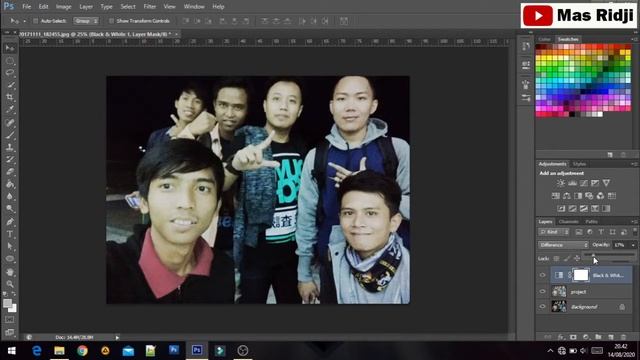Toggle lock position for layer
Viewport: 640px width, 360px height.
[x=577, y=258]
